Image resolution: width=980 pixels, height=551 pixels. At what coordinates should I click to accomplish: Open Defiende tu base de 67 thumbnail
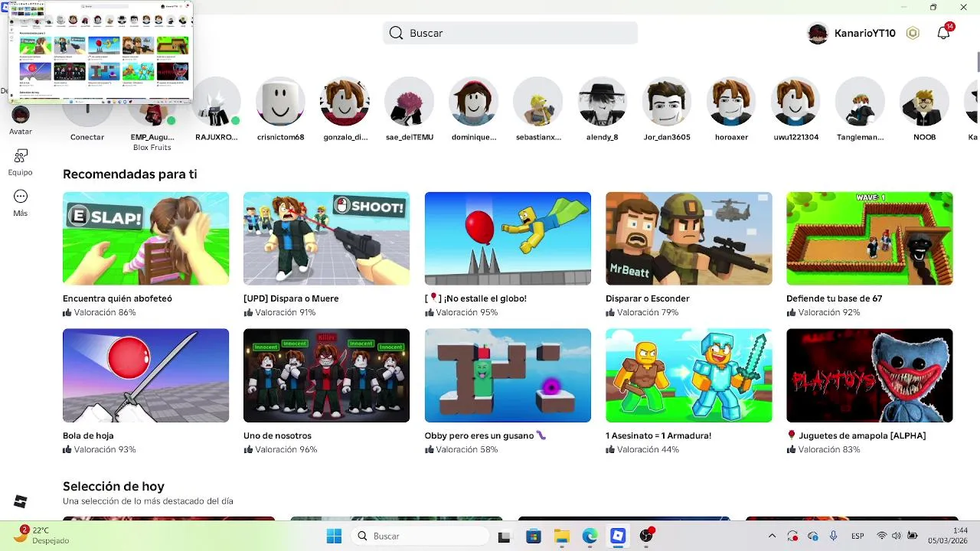870,239
